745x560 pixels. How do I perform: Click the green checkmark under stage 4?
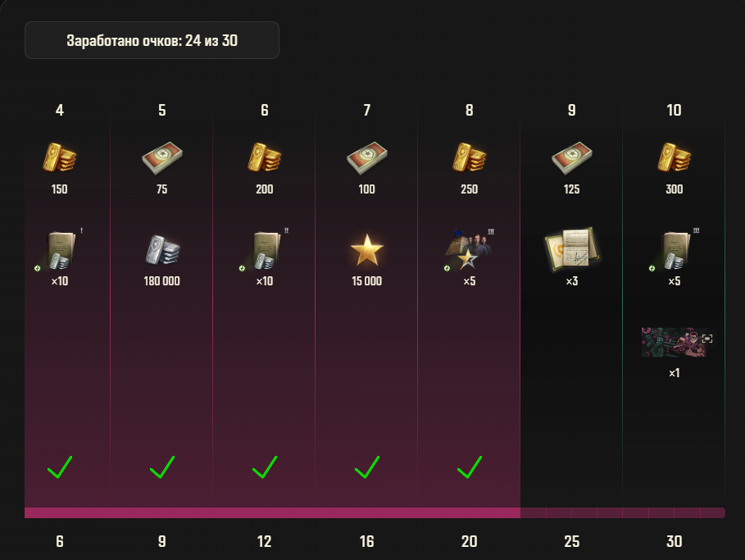[x=60, y=467]
